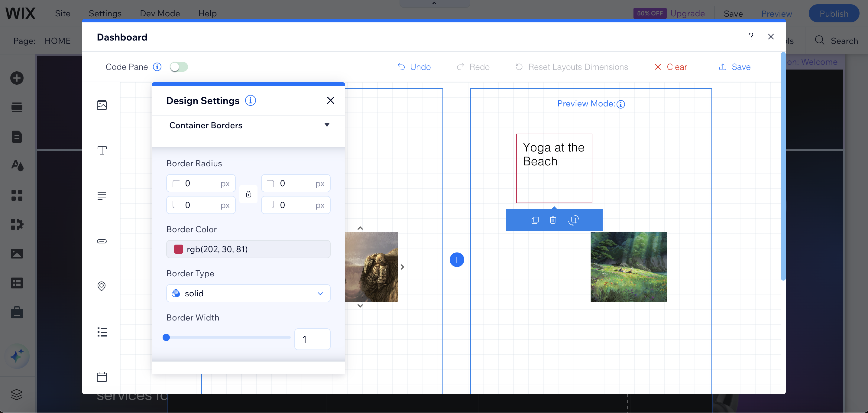The height and width of the screenshot is (413, 868).
Task: Open Site Design icon in Wix sidebar
Action: pos(17,166)
